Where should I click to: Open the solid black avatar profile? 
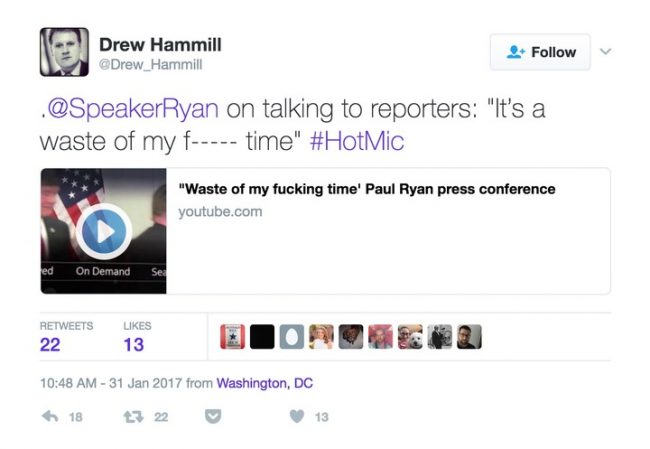pos(262,336)
